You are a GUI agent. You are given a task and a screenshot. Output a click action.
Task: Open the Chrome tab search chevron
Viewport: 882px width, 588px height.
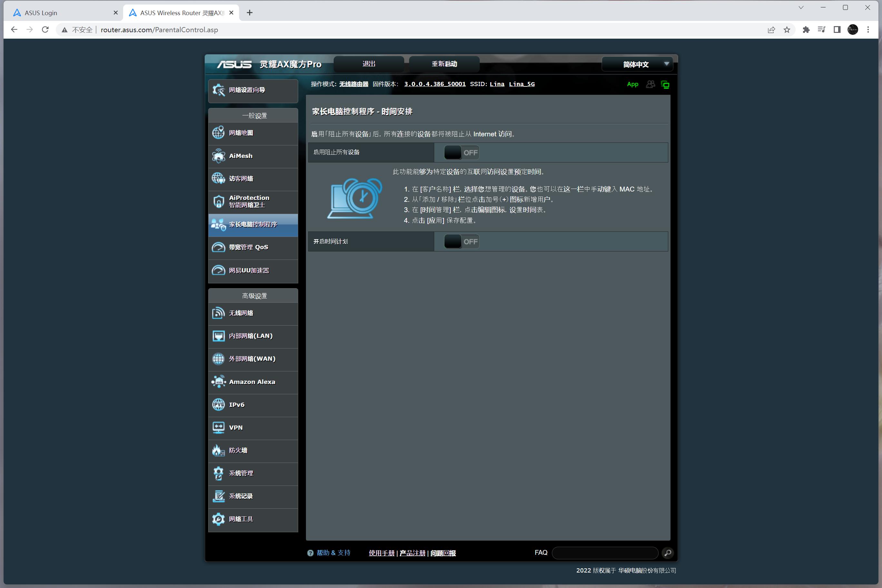tap(801, 7)
